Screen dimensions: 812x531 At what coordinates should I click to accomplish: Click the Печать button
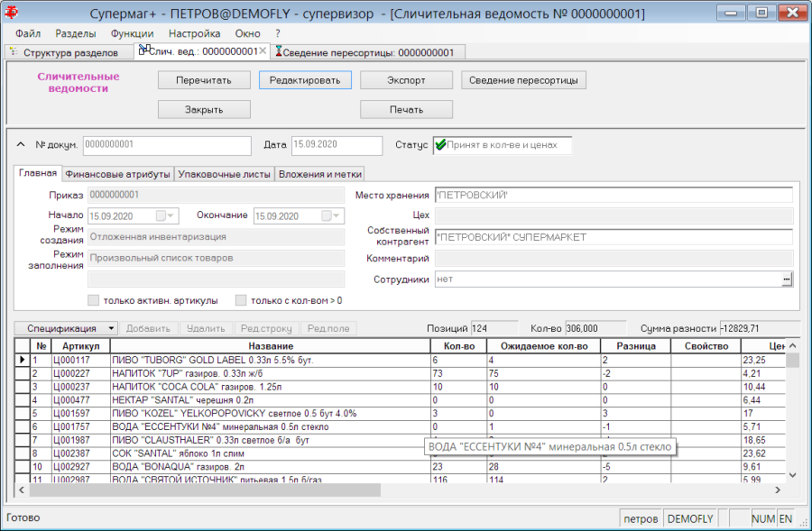(406, 110)
